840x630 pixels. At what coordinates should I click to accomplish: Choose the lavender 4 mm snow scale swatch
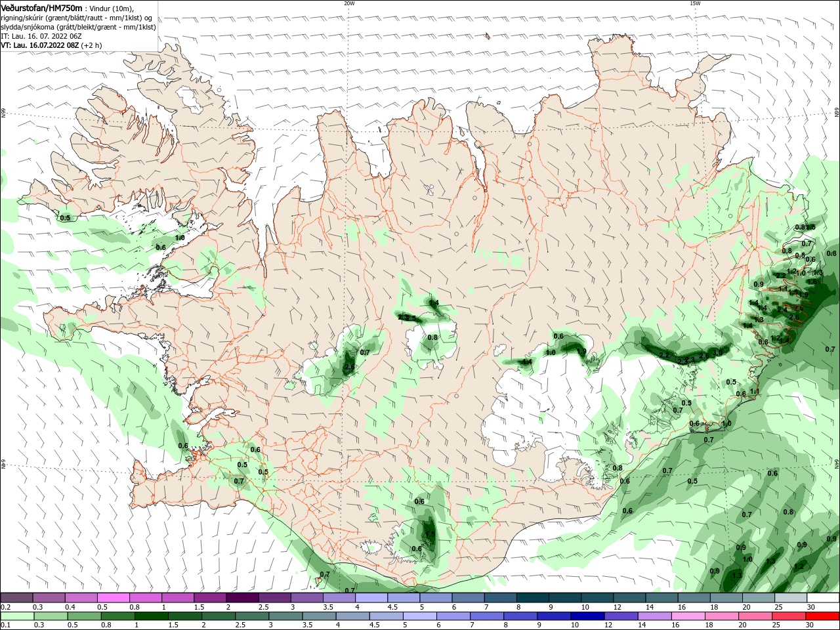coord(370,598)
